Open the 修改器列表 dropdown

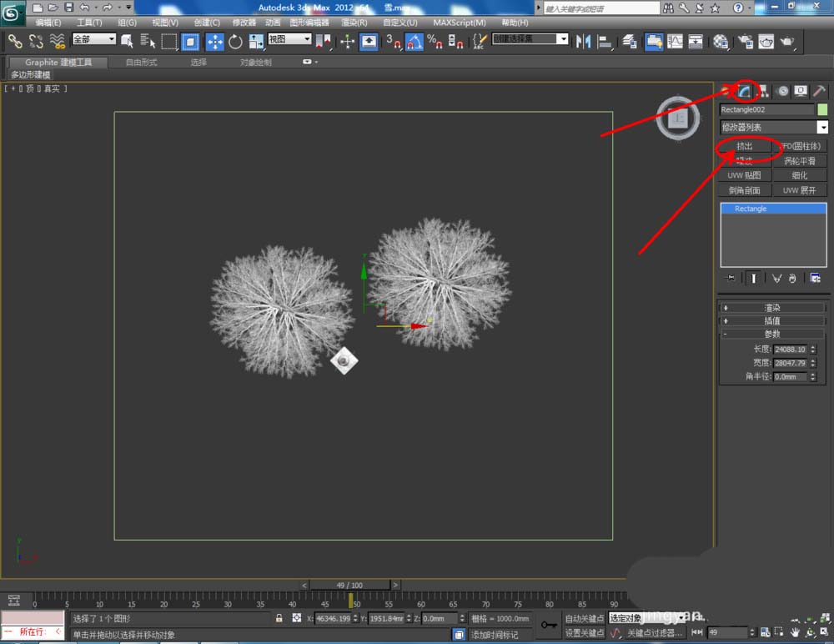click(x=822, y=128)
